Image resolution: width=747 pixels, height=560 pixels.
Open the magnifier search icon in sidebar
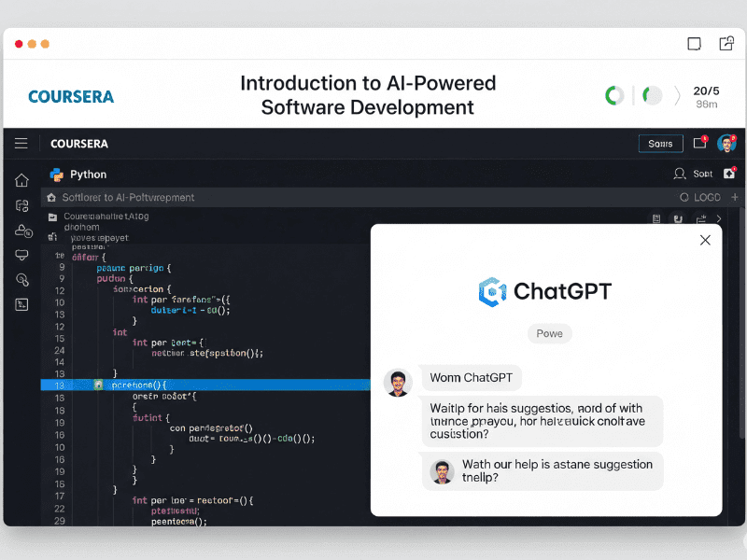coord(21,280)
